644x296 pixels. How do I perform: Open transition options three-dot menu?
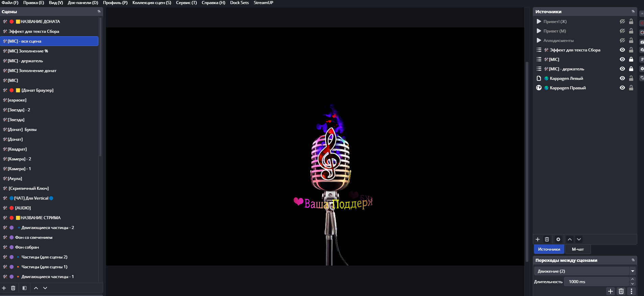631,291
